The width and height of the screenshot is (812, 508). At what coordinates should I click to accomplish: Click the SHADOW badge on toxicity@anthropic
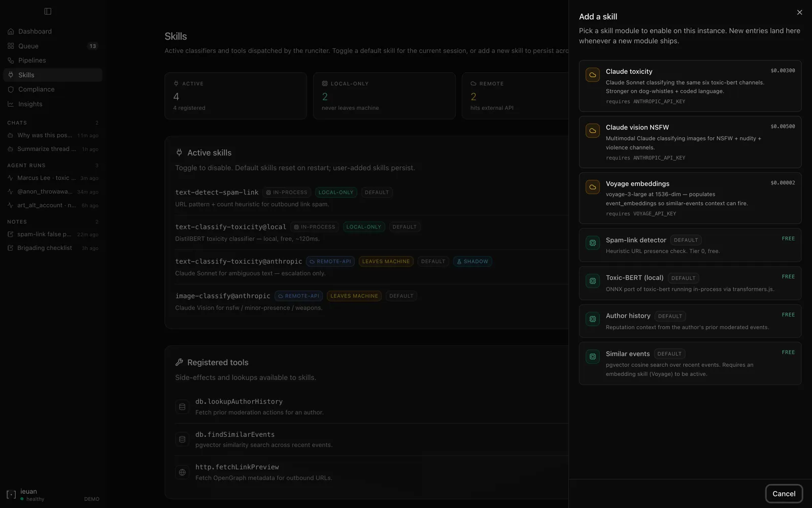[x=472, y=262]
